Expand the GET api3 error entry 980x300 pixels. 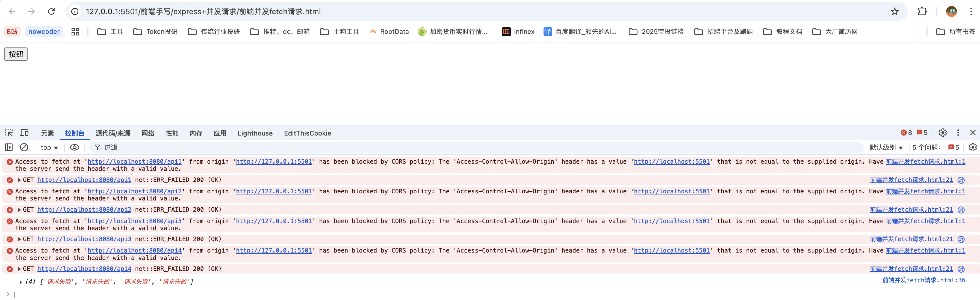click(x=19, y=239)
